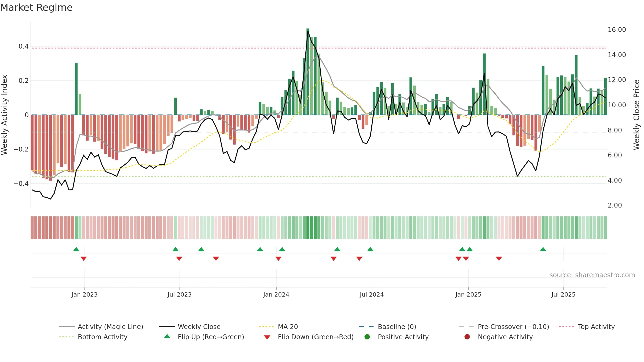Click the source: sharemaestro.com text
Viewport: 644px width, 362px height.
click(x=592, y=275)
